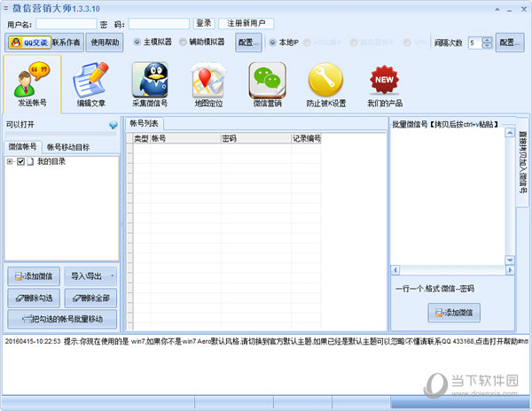Click the 配置 button beside 辅助模拟器
The image size is (532, 411).
coord(248,43)
